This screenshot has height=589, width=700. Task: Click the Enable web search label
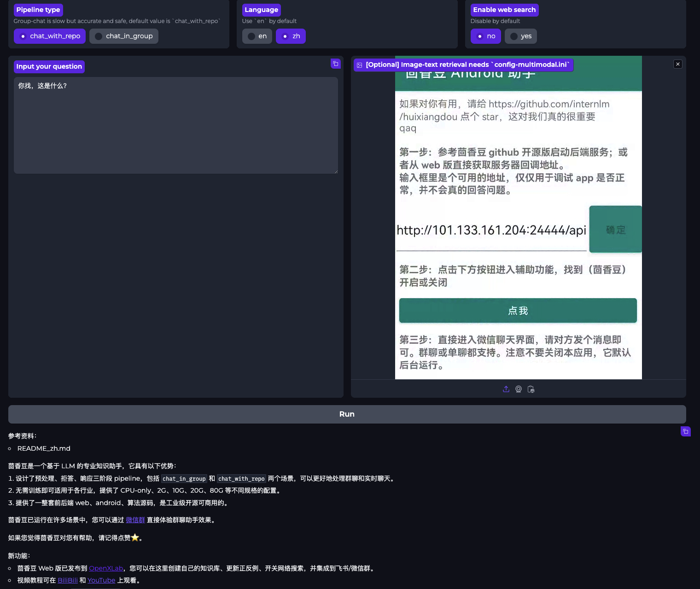pyautogui.click(x=504, y=10)
